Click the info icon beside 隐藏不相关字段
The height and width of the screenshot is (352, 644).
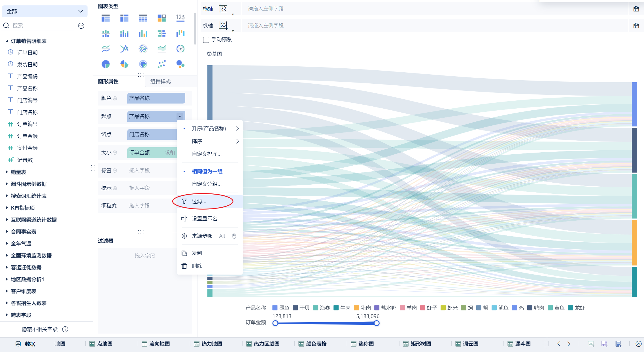point(65,329)
